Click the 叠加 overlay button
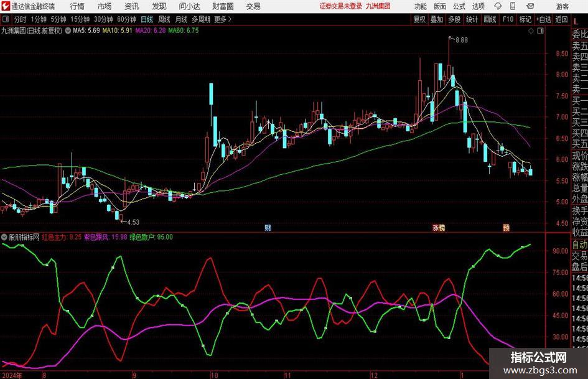 pyautogui.click(x=437, y=19)
